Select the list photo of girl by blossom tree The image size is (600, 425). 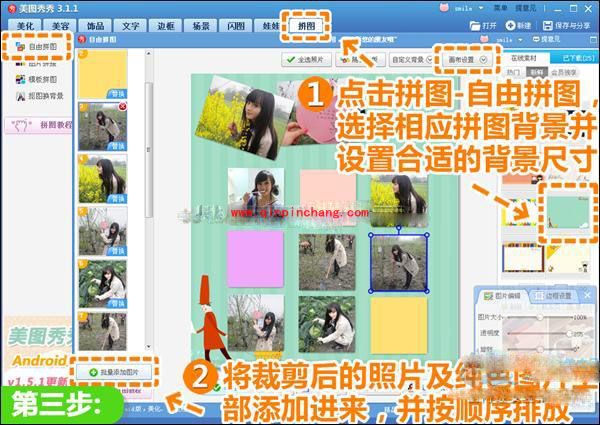103,231
